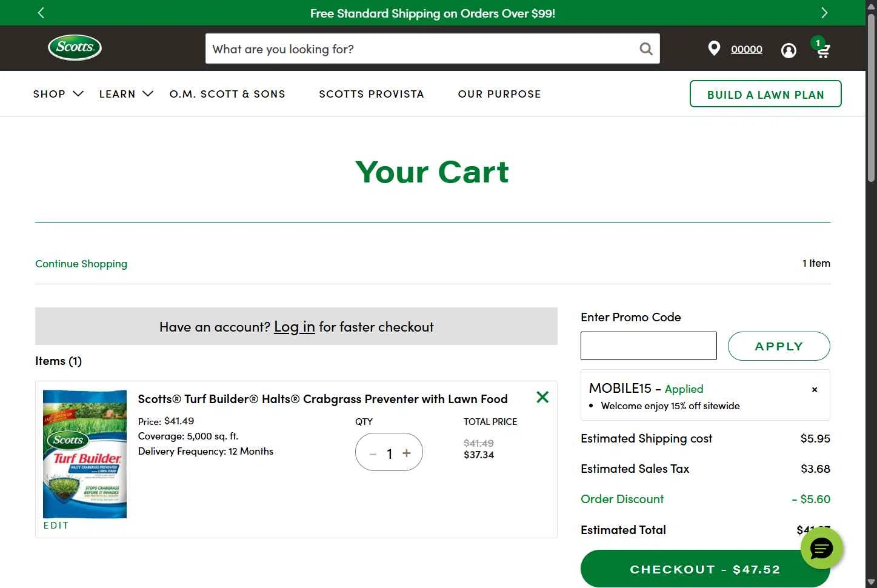Expand the Shop menu
This screenshot has height=588, width=877.
pyautogui.click(x=58, y=94)
